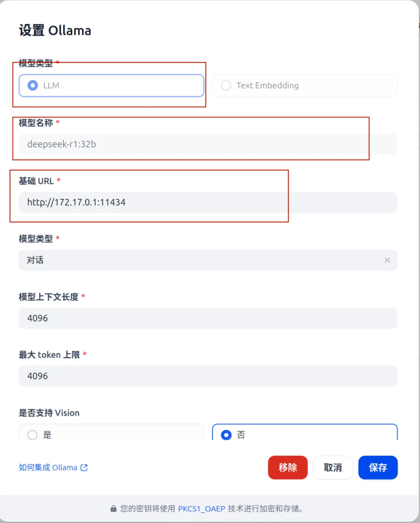The width and height of the screenshot is (420, 523).
Task: Open the PKCS1_OAEP link
Action: [x=201, y=509]
